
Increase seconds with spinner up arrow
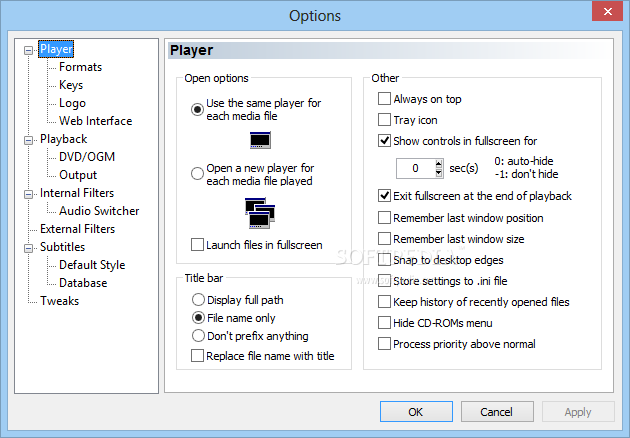[x=439, y=164]
